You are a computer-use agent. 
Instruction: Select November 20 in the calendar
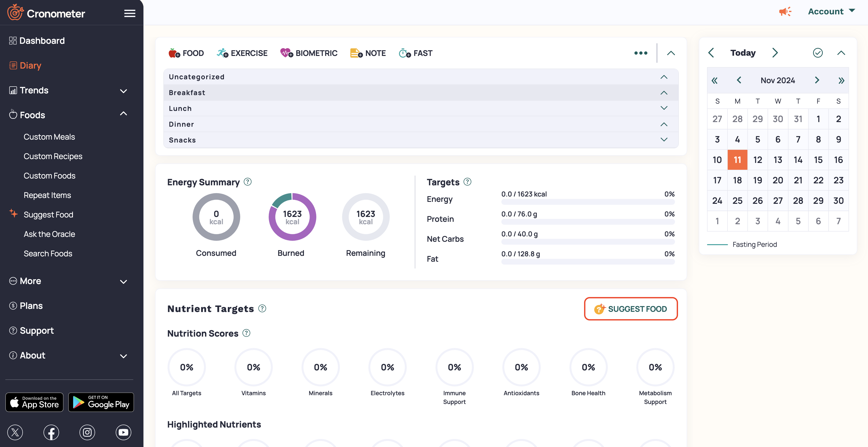coord(778,180)
